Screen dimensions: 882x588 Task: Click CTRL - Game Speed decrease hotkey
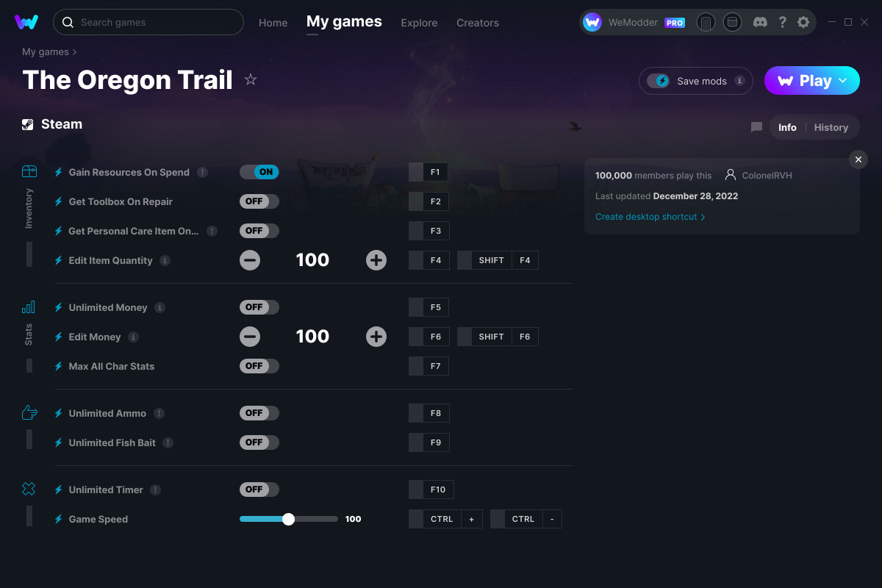(526, 519)
